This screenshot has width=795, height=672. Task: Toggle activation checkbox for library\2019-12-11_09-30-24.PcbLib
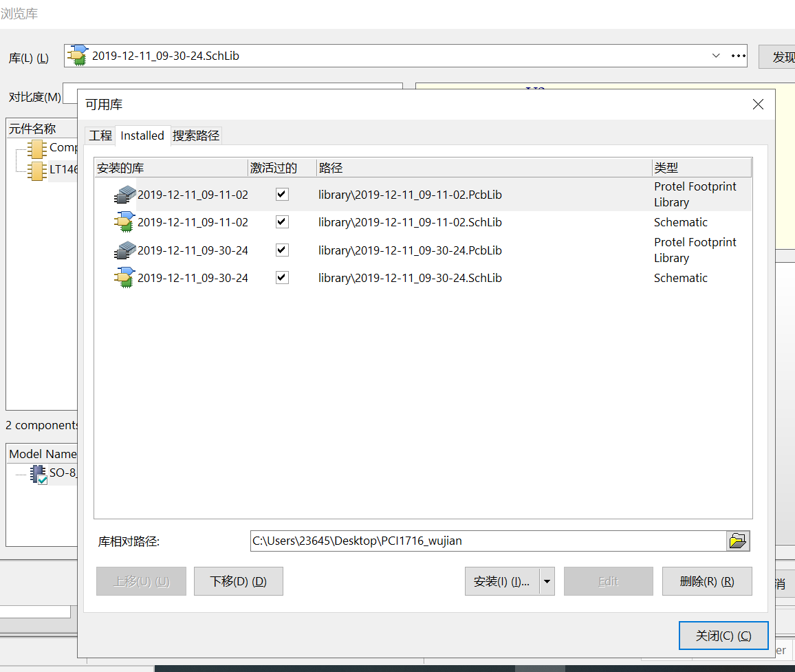(282, 250)
